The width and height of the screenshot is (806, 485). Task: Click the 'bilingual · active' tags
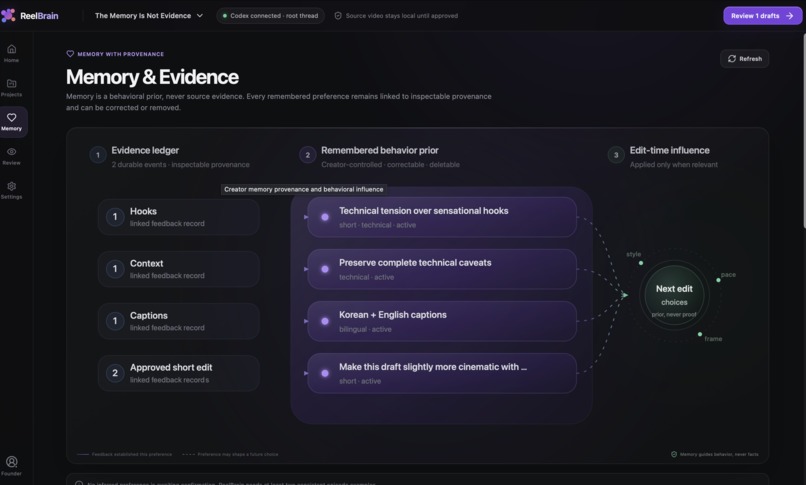click(x=365, y=329)
